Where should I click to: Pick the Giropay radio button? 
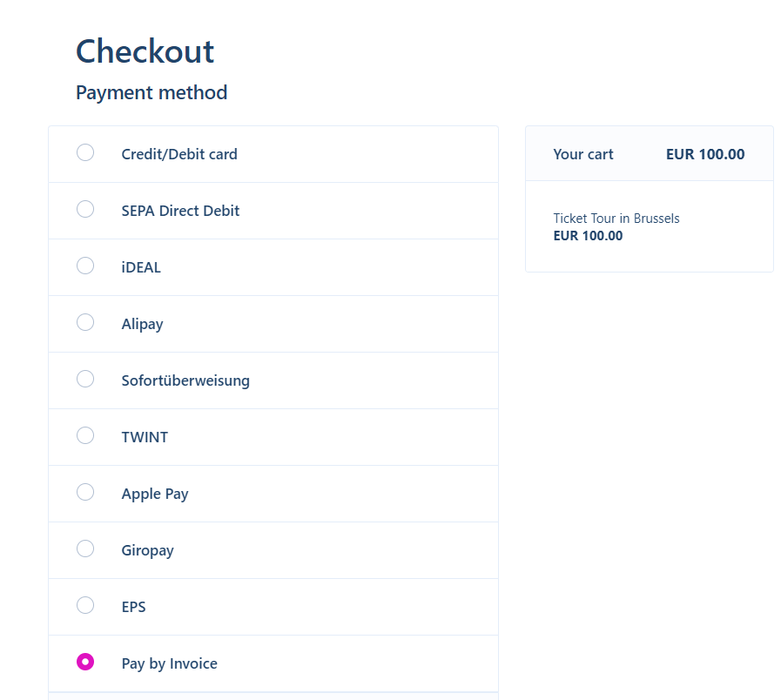click(85, 549)
